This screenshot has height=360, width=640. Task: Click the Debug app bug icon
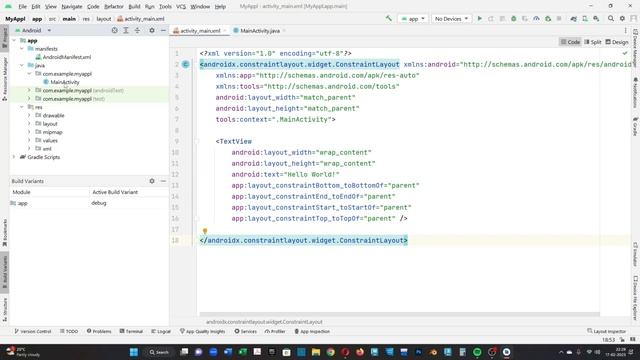pyautogui.click(x=514, y=19)
